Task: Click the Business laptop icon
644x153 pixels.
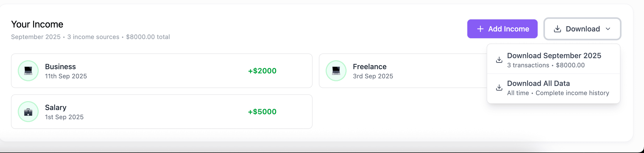Action: point(28,70)
